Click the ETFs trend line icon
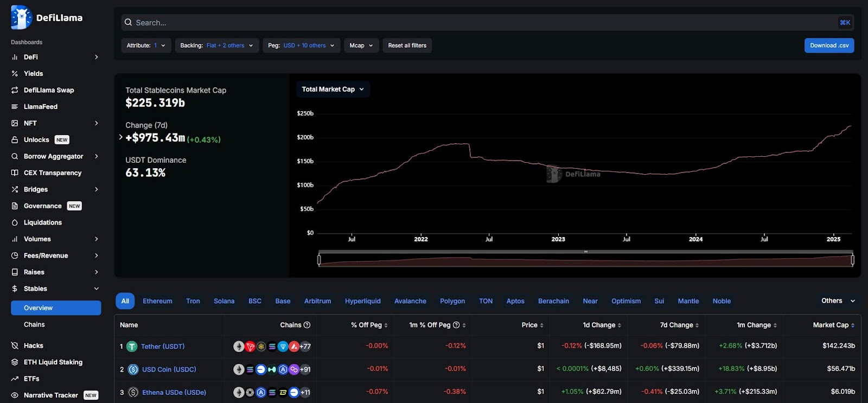868x403 pixels. 15,379
